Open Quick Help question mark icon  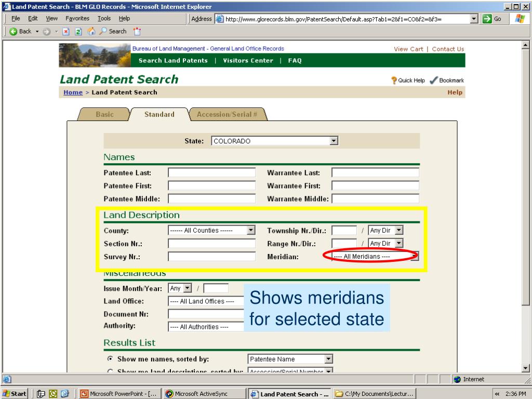click(394, 81)
